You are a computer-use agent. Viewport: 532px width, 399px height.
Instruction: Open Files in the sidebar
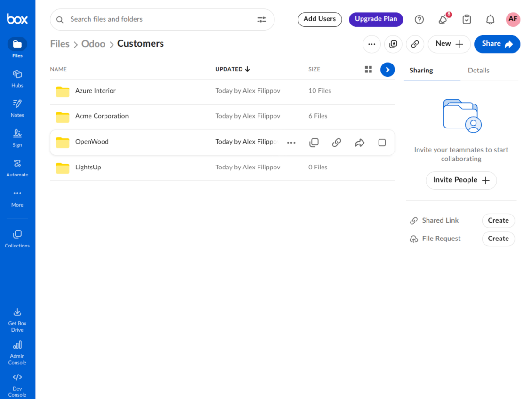click(x=17, y=48)
